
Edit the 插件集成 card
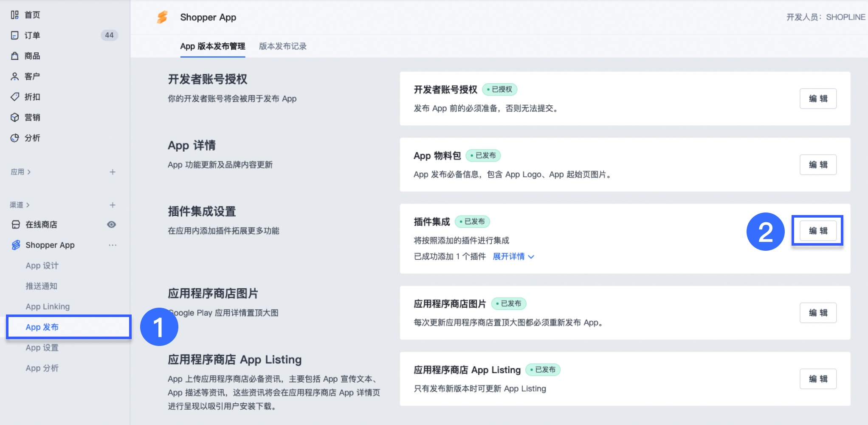click(818, 231)
